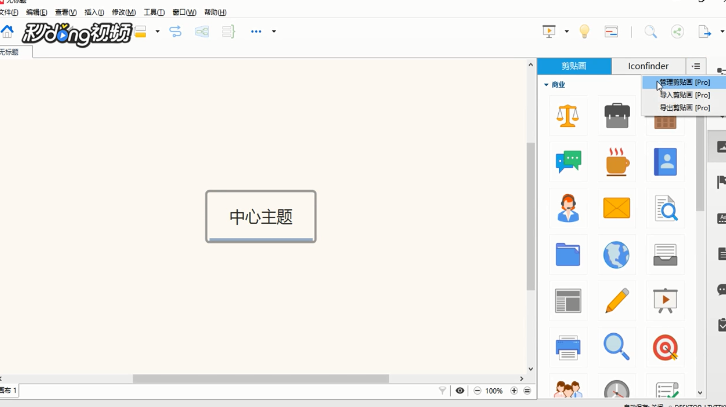Open the 插入(I) menu
This screenshot has height=407, width=726.
(94, 12)
